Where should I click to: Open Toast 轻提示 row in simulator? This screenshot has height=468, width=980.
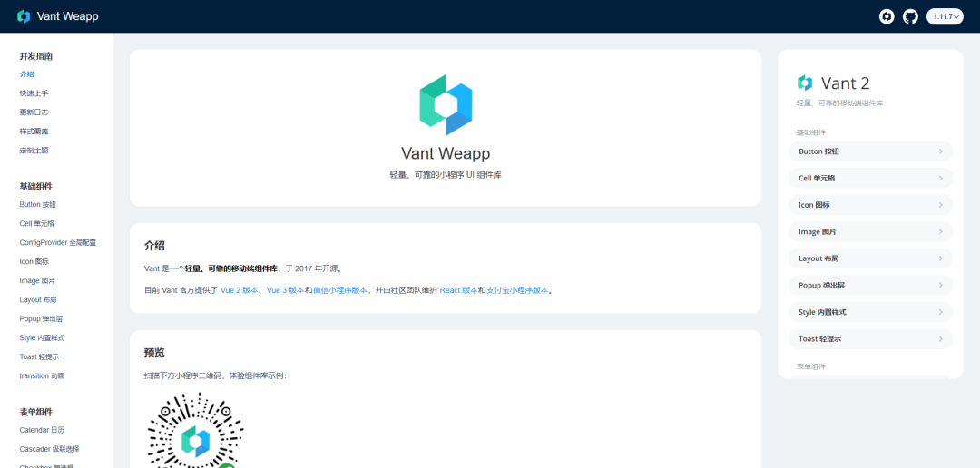tap(870, 338)
